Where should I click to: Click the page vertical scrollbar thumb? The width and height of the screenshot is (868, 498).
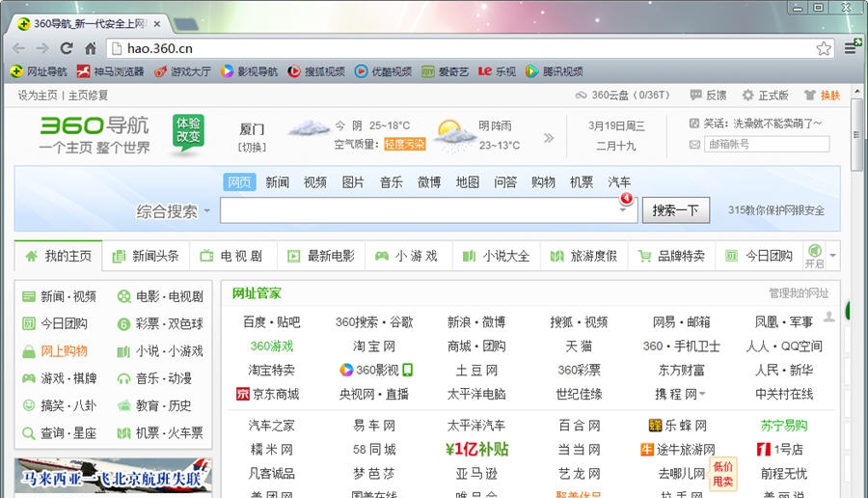point(857,135)
